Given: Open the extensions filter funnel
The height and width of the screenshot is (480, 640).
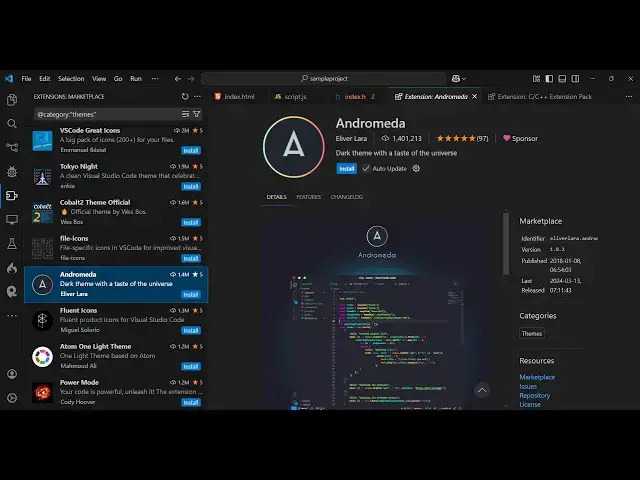Looking at the screenshot, I should [x=197, y=114].
